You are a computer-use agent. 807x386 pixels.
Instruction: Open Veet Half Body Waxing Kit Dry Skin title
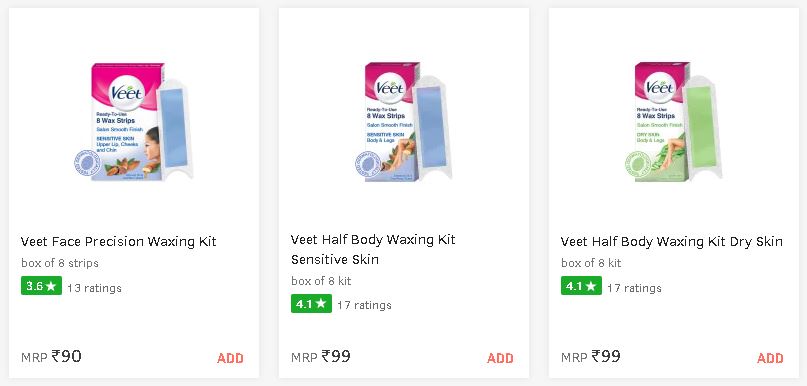(x=672, y=242)
